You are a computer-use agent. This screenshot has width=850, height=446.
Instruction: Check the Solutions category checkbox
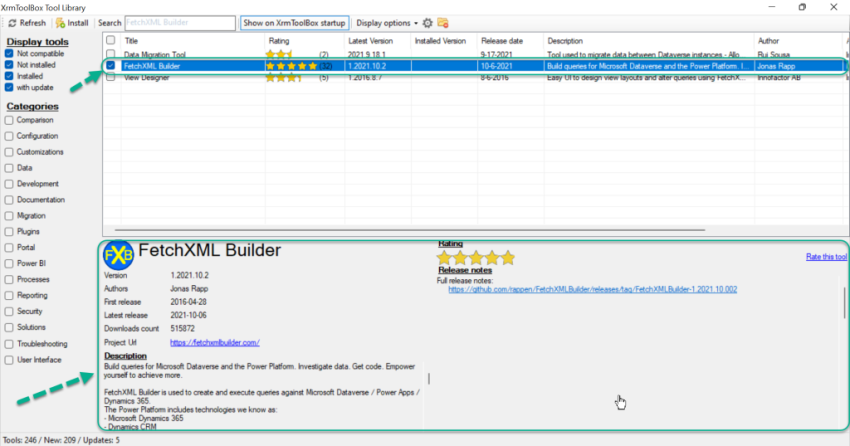tap(9, 328)
